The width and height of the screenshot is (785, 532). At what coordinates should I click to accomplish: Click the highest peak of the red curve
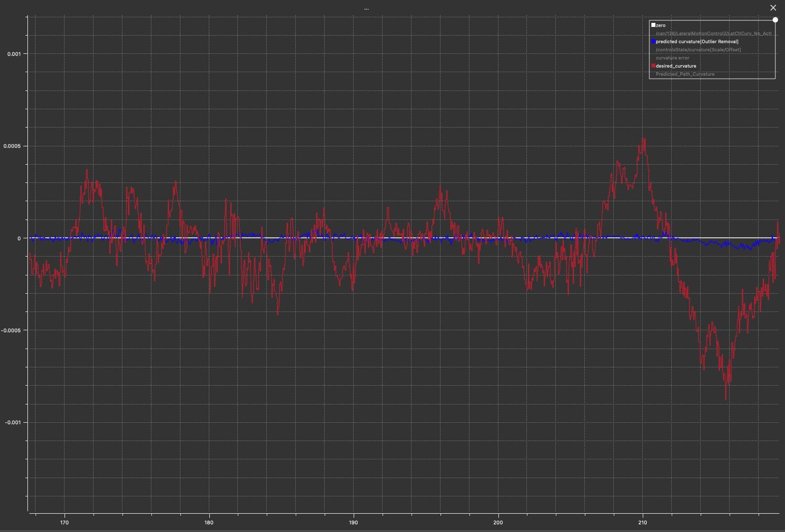pos(644,138)
